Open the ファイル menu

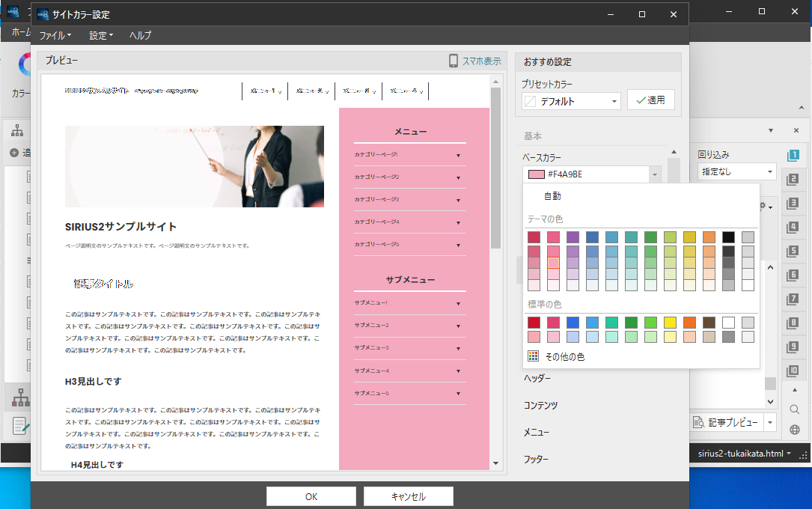coord(55,35)
